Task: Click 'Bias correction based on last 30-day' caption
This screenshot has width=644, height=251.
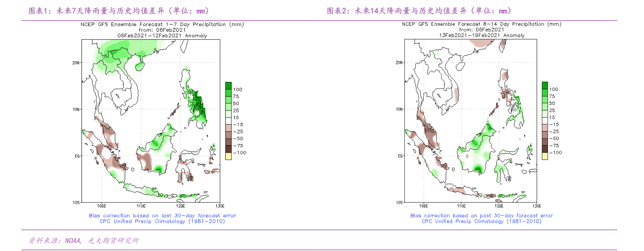Action: 162,216
